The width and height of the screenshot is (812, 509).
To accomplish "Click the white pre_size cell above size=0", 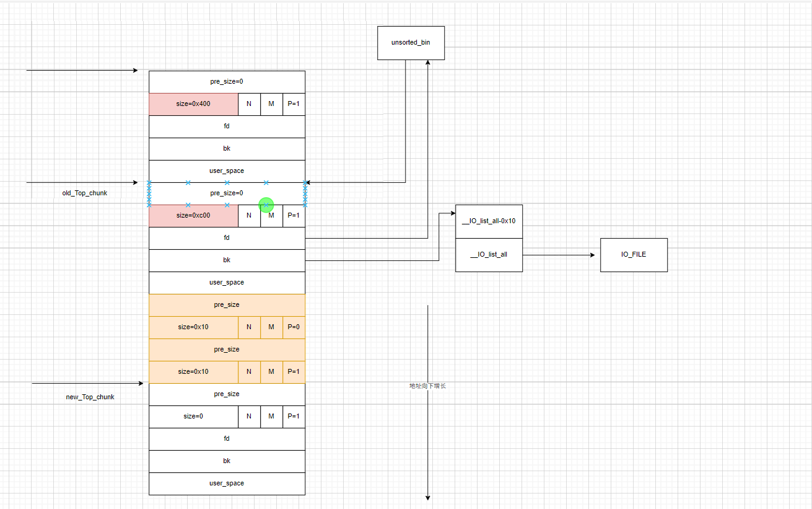I will coord(227,394).
